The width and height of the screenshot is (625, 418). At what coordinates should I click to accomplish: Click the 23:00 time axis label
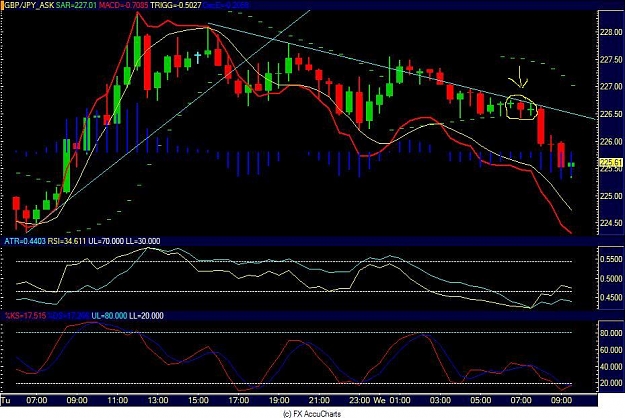pos(360,400)
